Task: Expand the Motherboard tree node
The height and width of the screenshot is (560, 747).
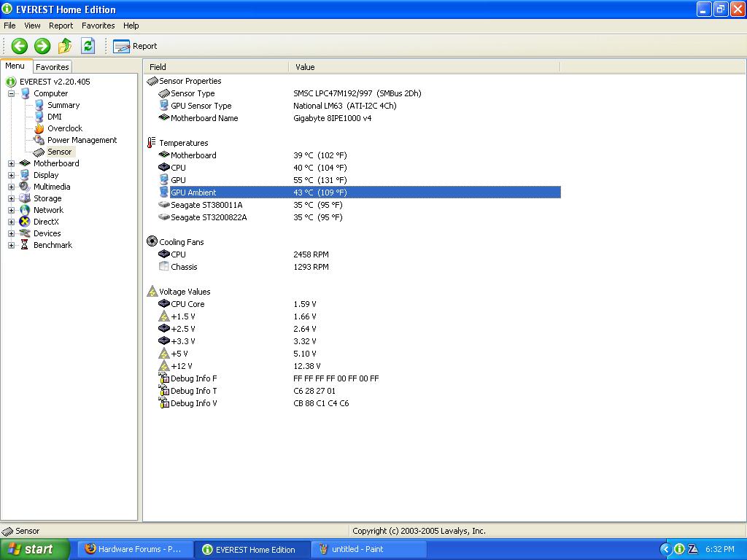Action: click(x=11, y=164)
